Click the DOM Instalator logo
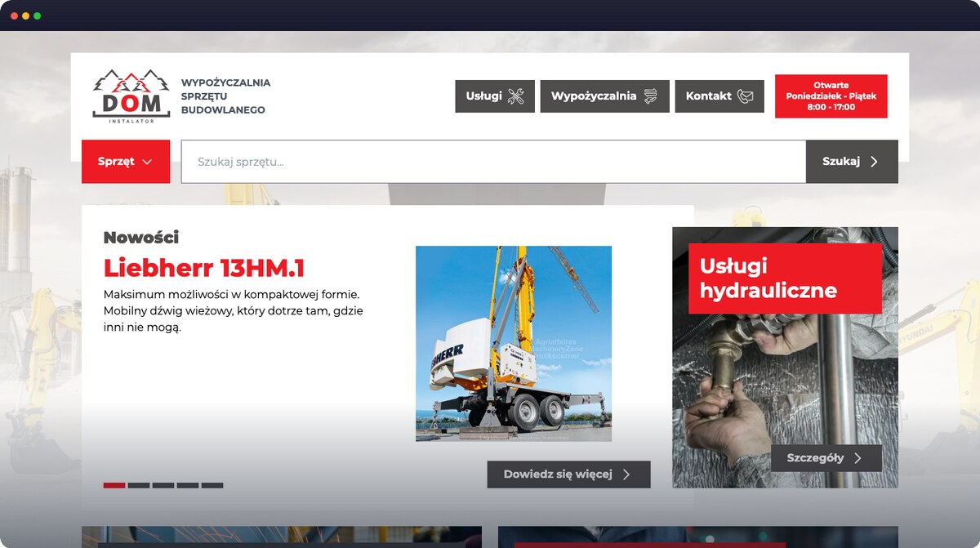Screen dimensions: 980x548 point(131,96)
